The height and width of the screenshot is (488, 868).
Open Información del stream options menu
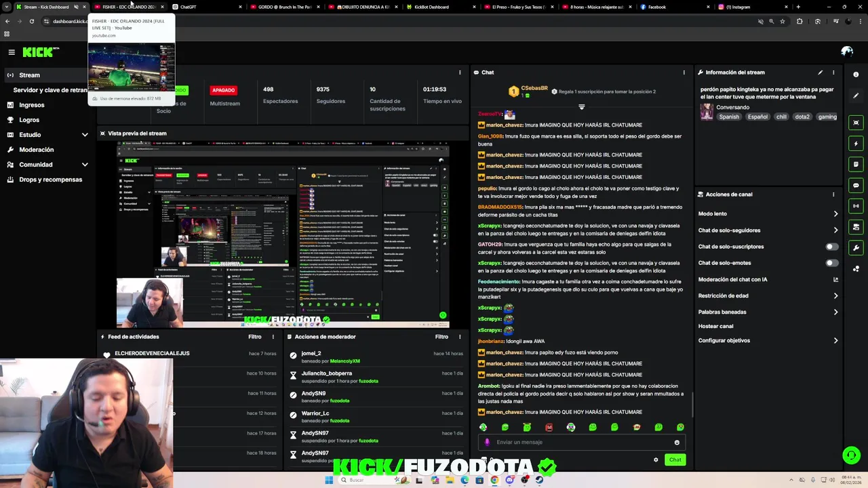833,73
